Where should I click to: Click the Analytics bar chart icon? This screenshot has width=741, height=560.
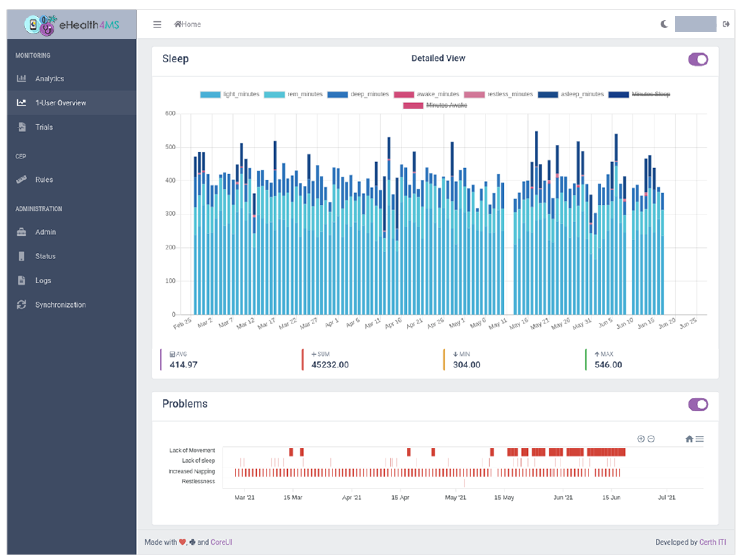pyautogui.click(x=21, y=78)
